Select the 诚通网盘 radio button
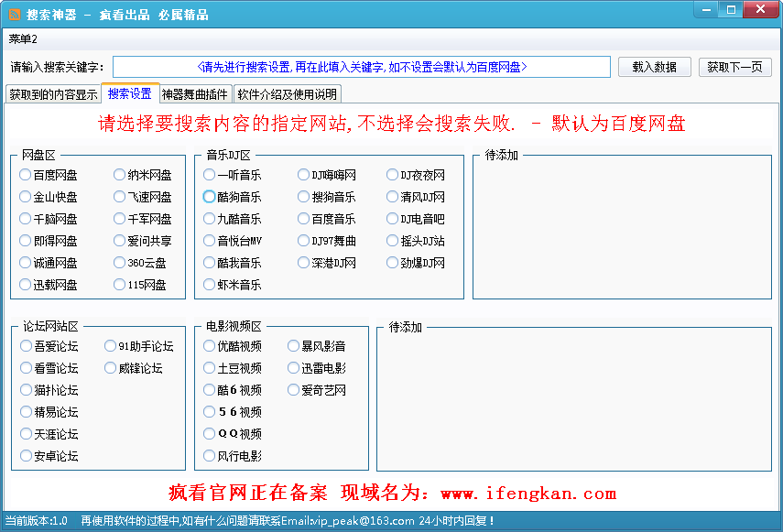 tap(49, 263)
